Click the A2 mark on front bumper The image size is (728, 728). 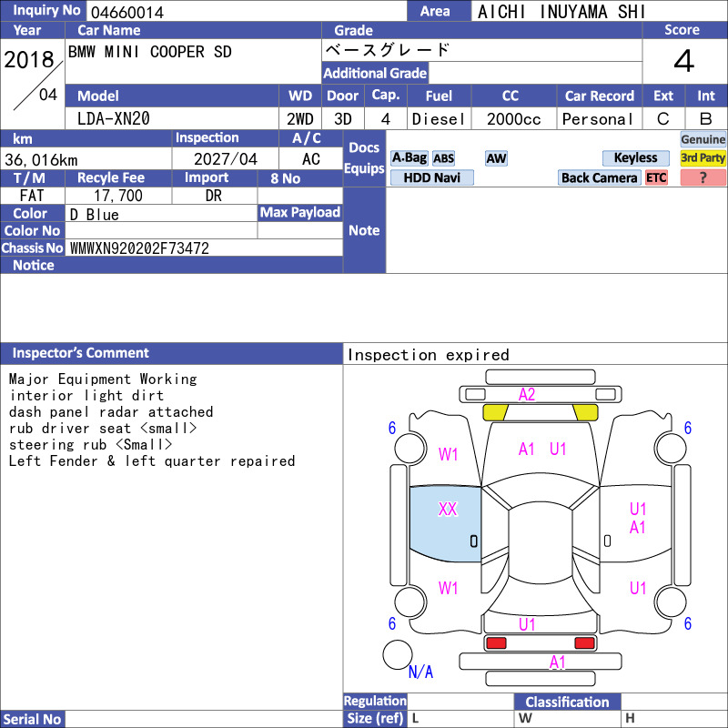click(x=527, y=395)
